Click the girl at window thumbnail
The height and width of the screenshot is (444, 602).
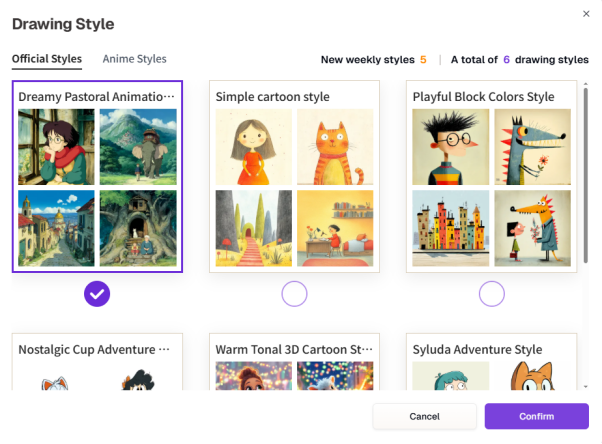coord(56,147)
